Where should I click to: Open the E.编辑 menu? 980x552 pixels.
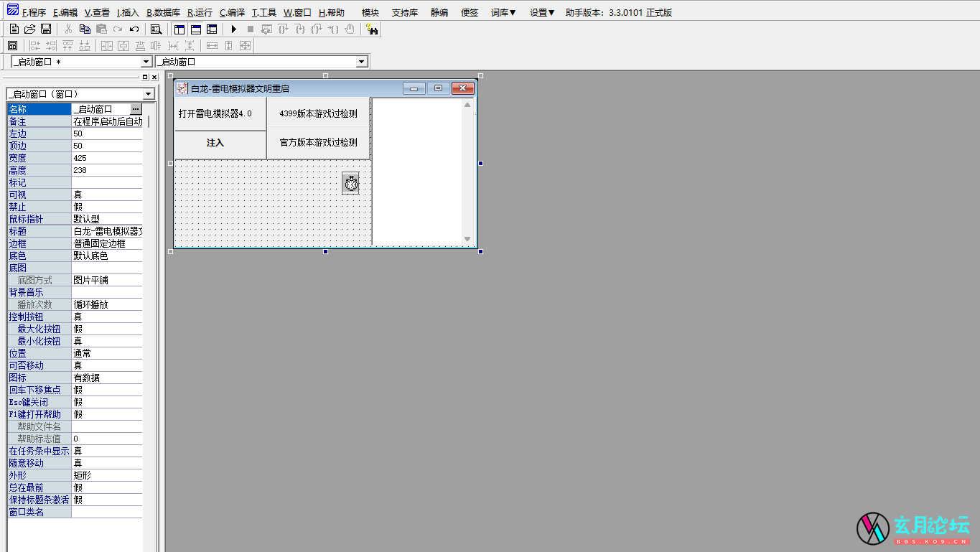click(x=65, y=12)
